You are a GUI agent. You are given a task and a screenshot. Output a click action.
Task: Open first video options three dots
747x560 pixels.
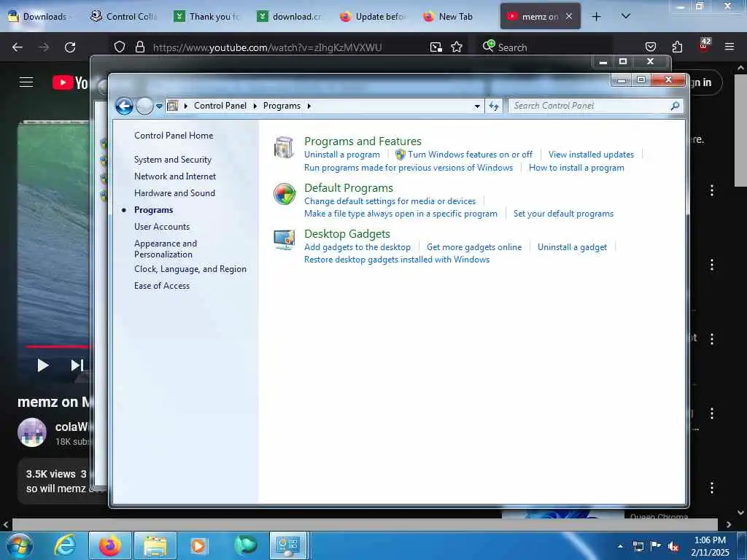712,190
